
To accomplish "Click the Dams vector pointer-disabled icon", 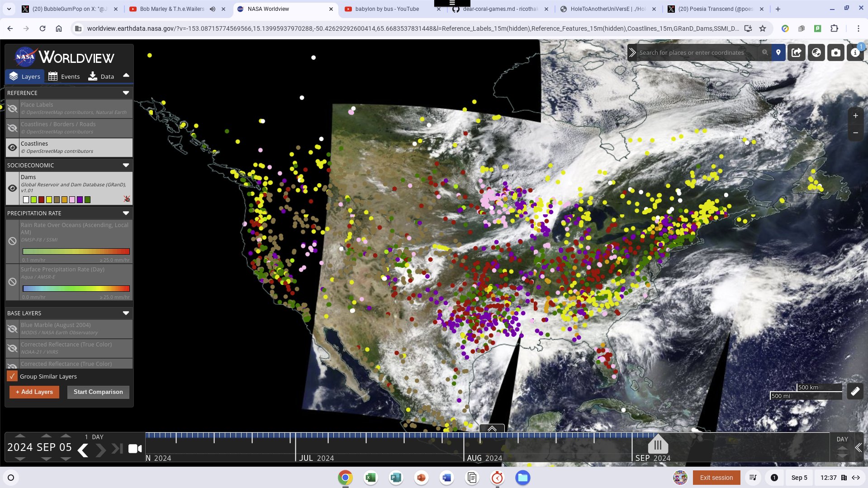I will click(127, 199).
